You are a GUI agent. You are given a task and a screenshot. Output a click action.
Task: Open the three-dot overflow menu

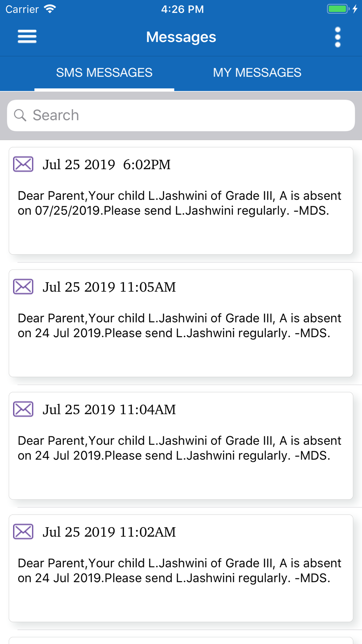(x=338, y=37)
